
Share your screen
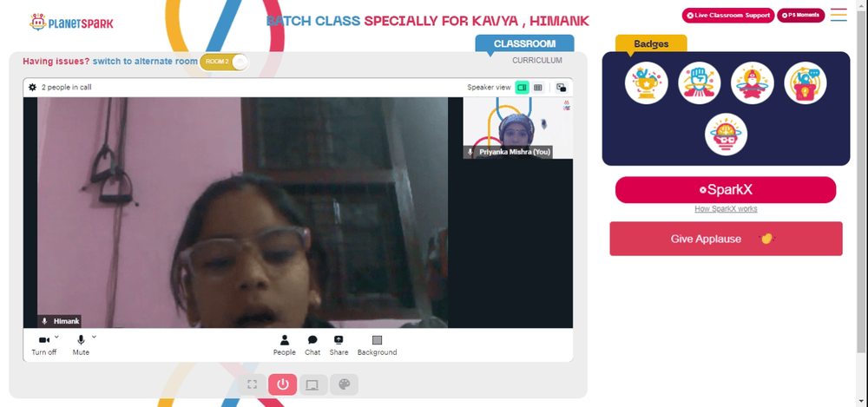click(339, 345)
